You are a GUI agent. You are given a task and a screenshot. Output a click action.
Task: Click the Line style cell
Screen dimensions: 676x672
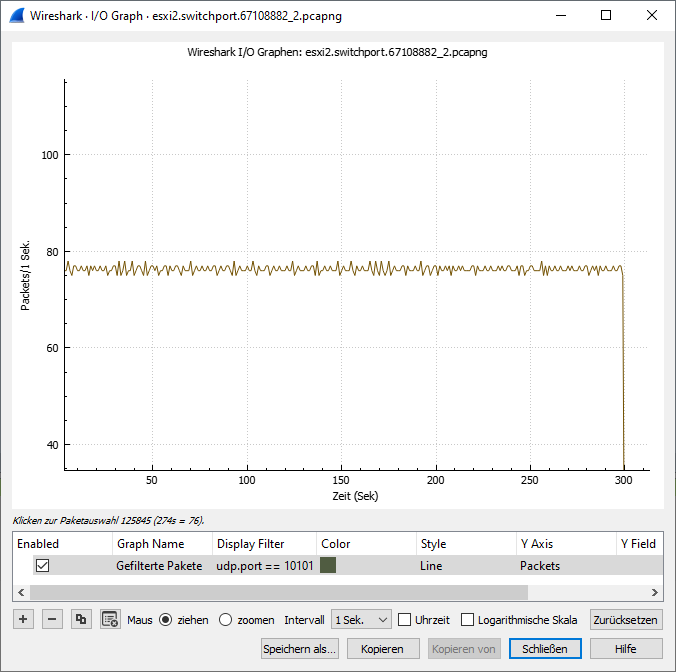(x=466, y=566)
